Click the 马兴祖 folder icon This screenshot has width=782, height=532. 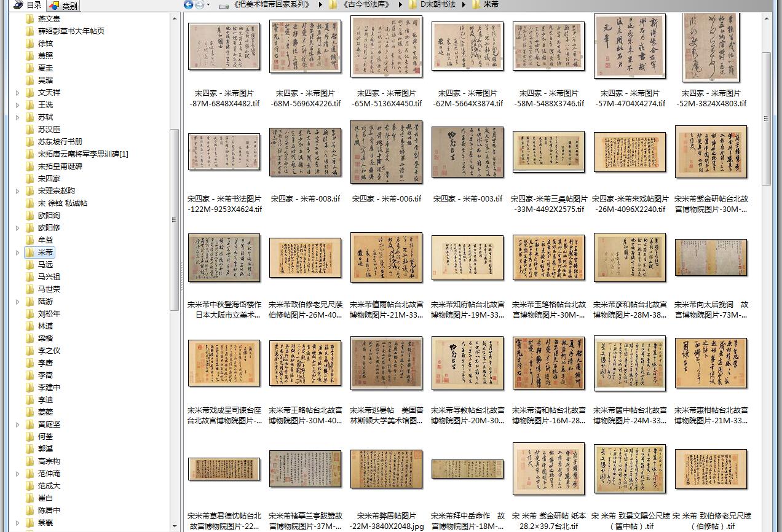(30, 276)
